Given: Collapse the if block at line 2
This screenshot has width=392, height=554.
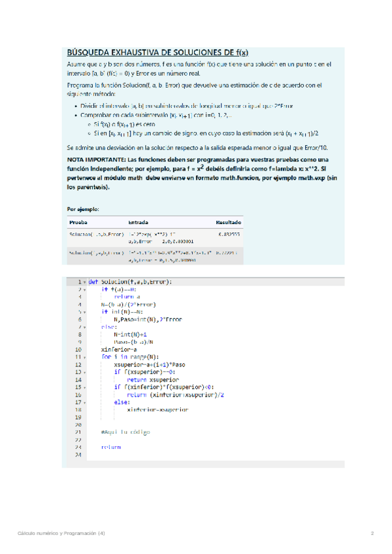Looking at the screenshot, I should pyautogui.click(x=84, y=289).
